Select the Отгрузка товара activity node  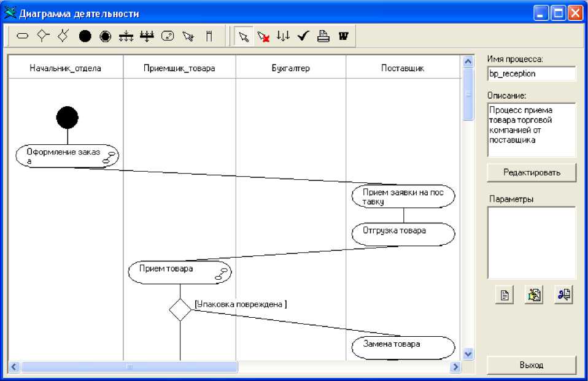point(403,234)
